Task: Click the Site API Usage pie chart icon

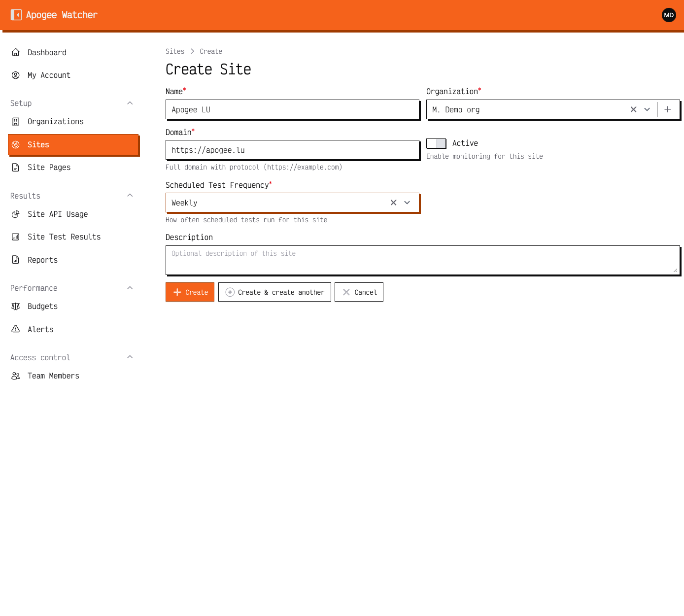Action: pyautogui.click(x=16, y=214)
